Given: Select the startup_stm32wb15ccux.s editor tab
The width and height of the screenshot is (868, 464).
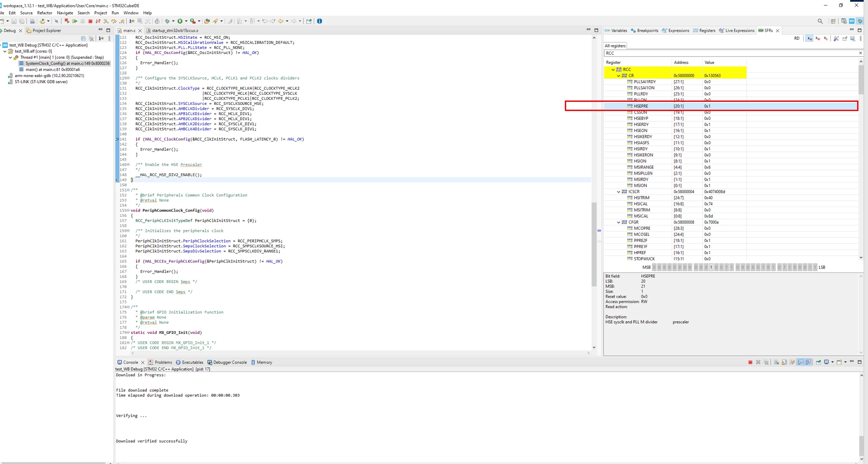Looking at the screenshot, I should tap(172, 30).
